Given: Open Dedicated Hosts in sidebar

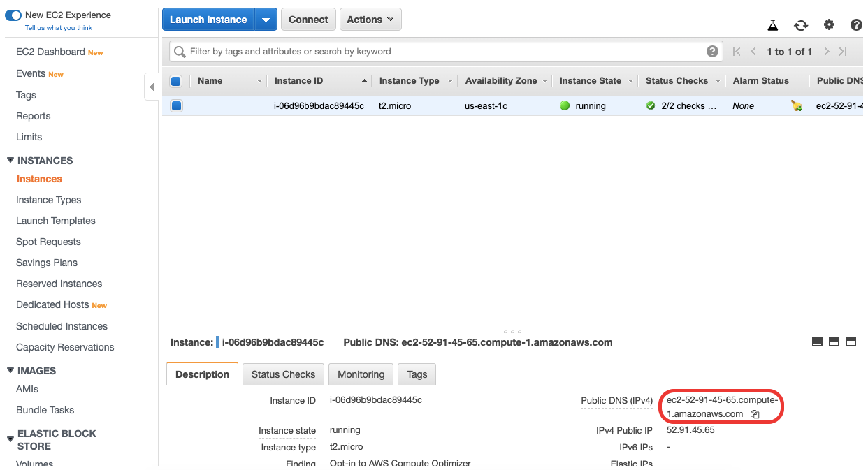Looking at the screenshot, I should 52,304.
